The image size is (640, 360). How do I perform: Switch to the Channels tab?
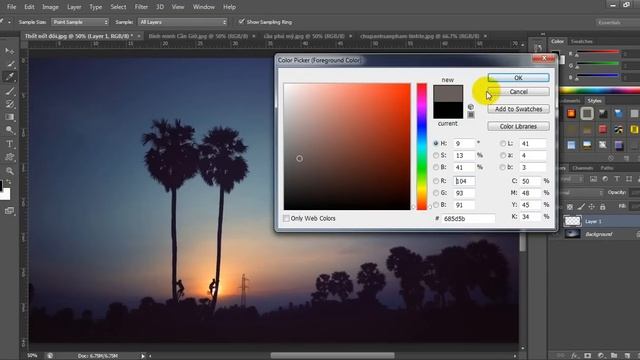click(x=582, y=168)
